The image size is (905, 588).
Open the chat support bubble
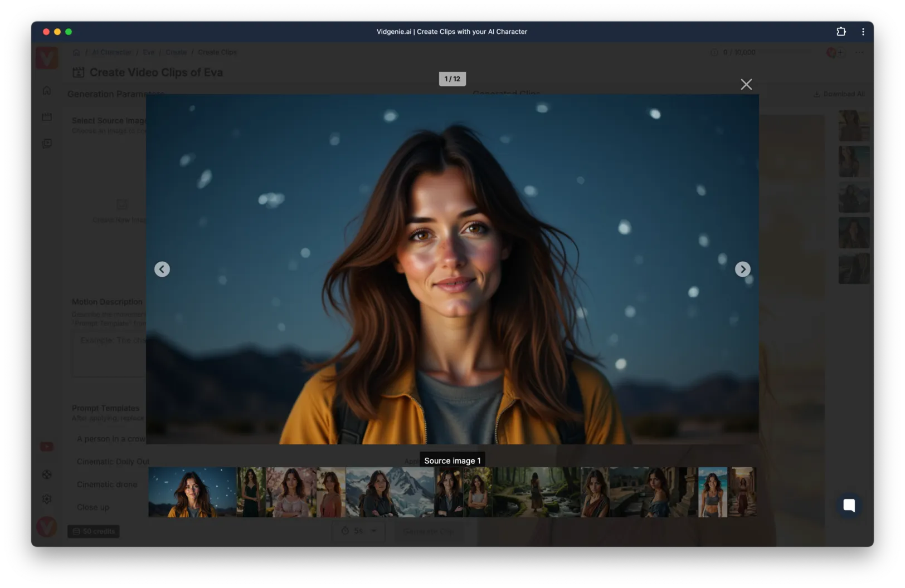pos(849,505)
